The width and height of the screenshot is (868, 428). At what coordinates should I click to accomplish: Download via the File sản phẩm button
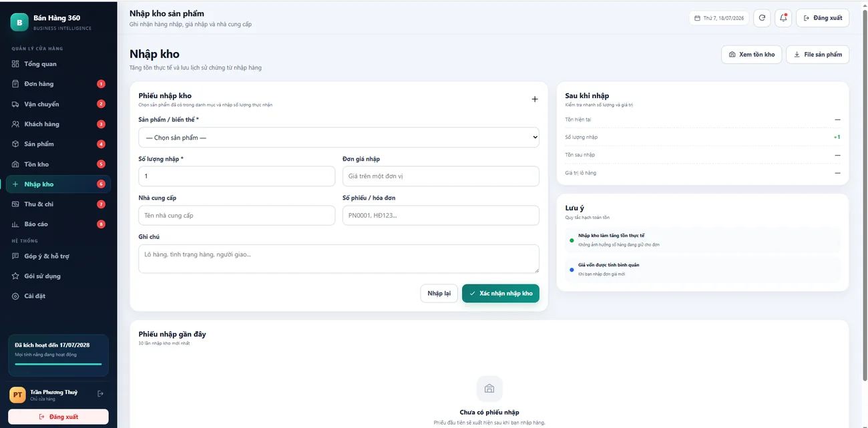coord(817,55)
